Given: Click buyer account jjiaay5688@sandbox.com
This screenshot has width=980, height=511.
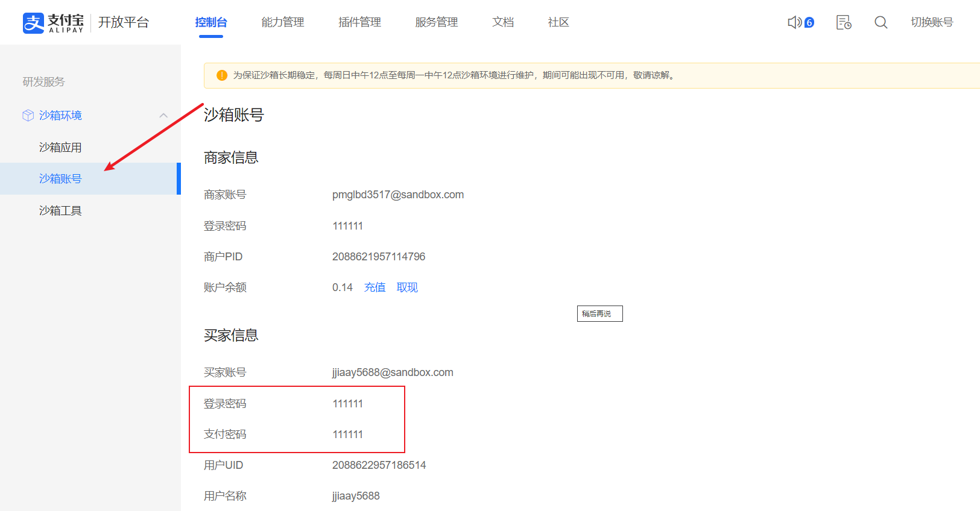Looking at the screenshot, I should pos(393,372).
